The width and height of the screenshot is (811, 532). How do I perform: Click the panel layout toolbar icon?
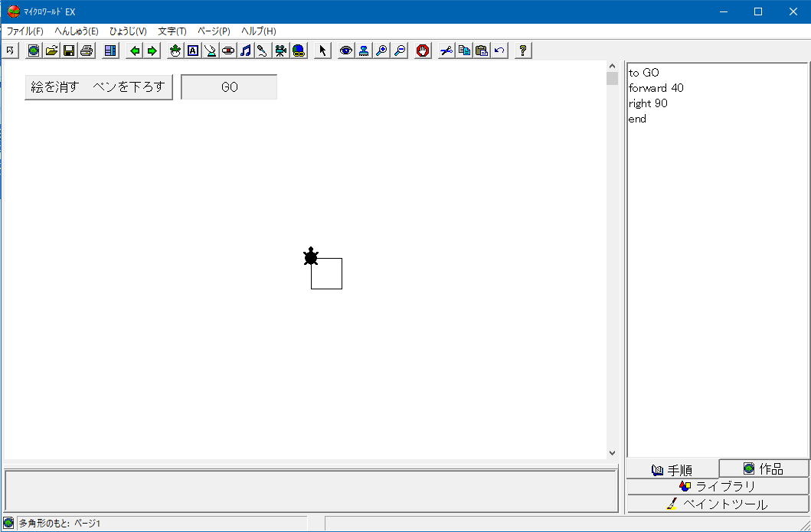(x=110, y=51)
